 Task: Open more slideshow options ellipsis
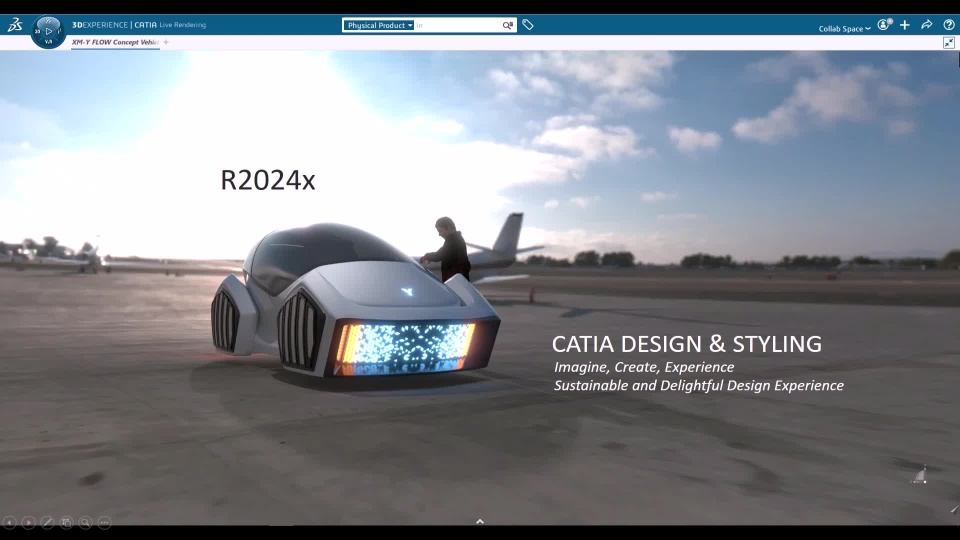pos(104,522)
